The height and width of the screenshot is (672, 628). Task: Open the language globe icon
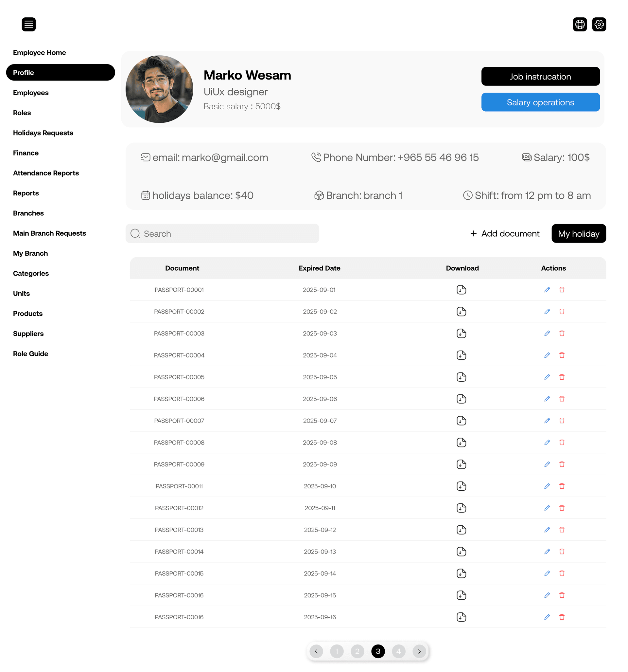click(x=580, y=24)
